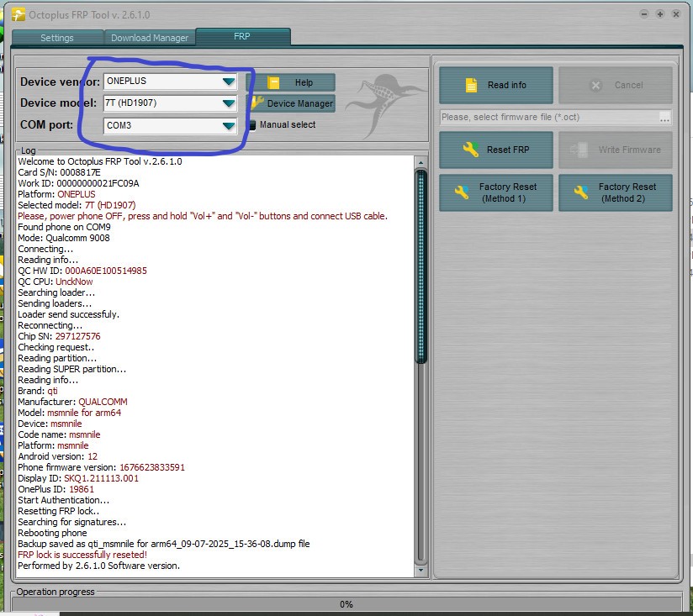
Task: Click 'FRP lock is successfully reseted!' line
Action: (82, 555)
